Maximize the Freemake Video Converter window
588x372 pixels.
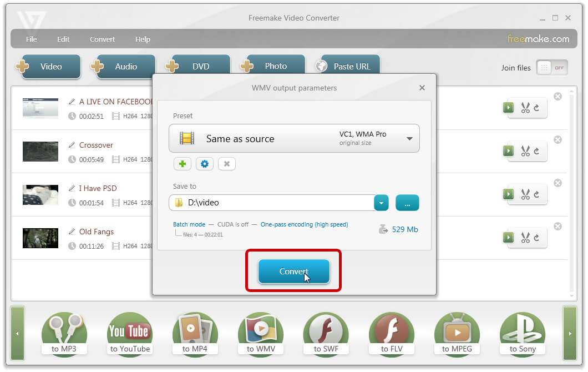555,18
